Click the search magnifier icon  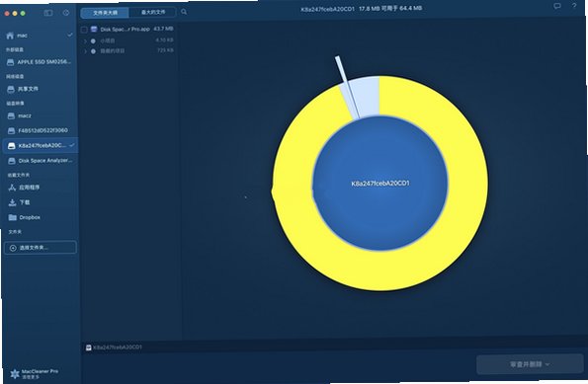(184, 12)
